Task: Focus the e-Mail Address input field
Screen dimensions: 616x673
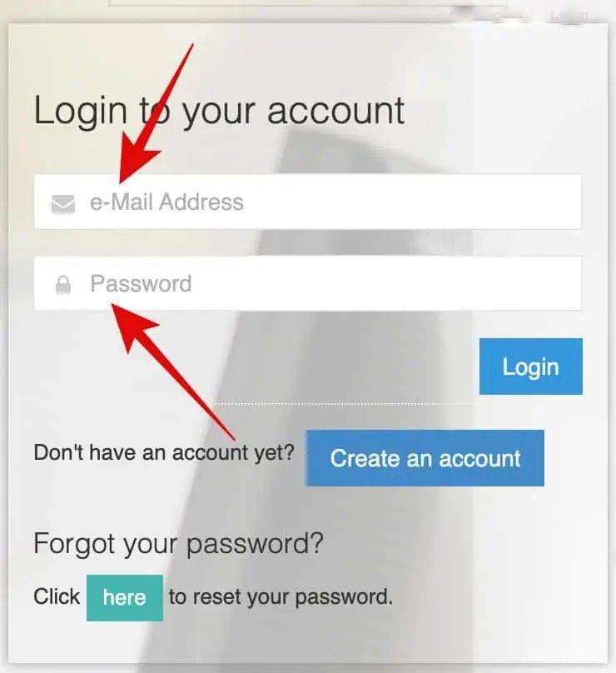Action: [x=308, y=202]
